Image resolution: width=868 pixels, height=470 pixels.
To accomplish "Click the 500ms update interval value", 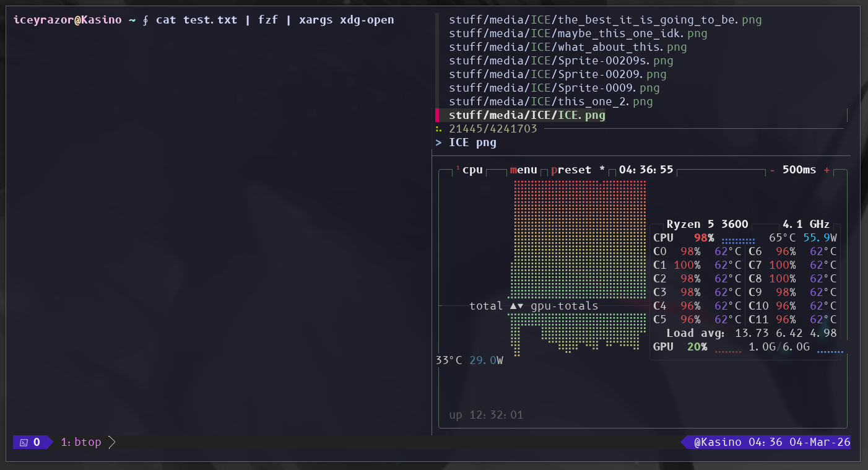I will tap(799, 170).
